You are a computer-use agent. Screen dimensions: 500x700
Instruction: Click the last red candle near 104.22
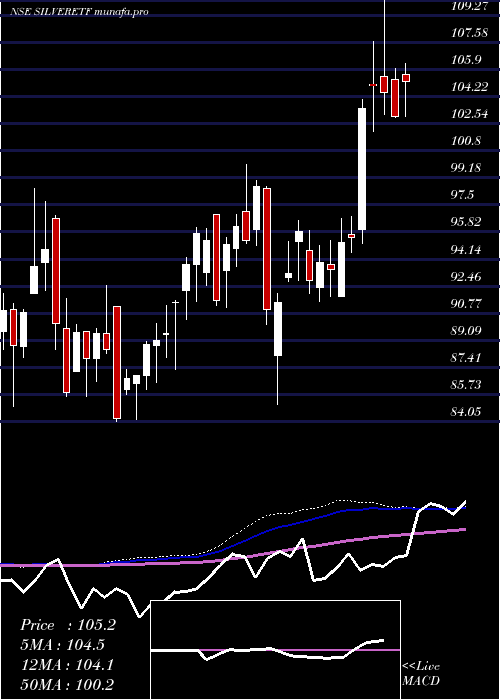click(406, 78)
